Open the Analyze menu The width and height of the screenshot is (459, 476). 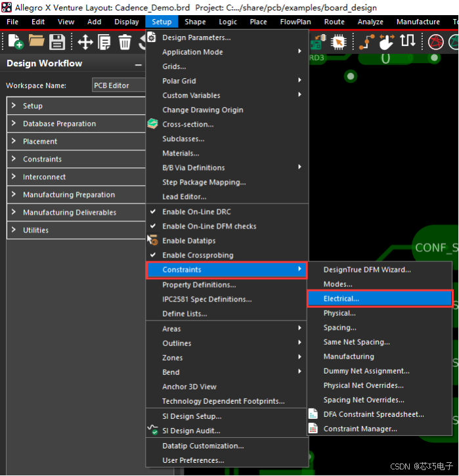coord(370,22)
